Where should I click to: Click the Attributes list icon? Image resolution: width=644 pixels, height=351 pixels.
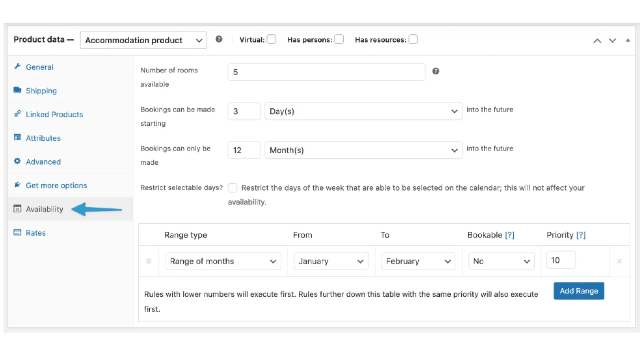(x=17, y=137)
